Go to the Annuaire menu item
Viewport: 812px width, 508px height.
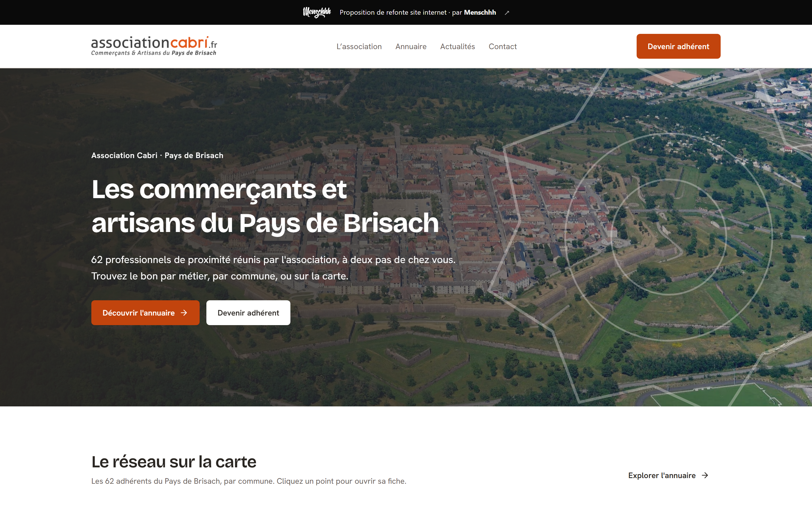pyautogui.click(x=411, y=46)
